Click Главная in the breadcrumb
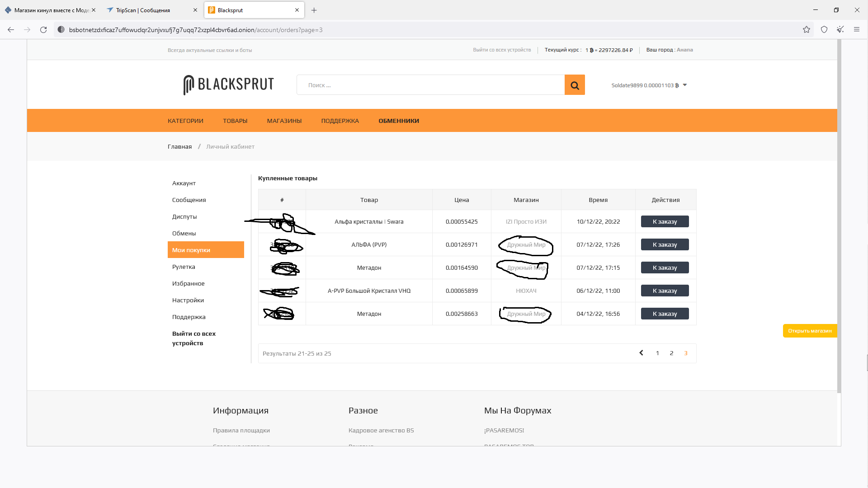The height and width of the screenshot is (488, 868). coord(179,146)
